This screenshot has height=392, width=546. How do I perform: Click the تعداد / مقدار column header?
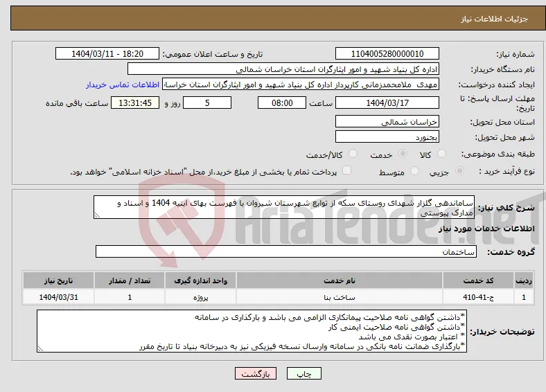pos(130,280)
